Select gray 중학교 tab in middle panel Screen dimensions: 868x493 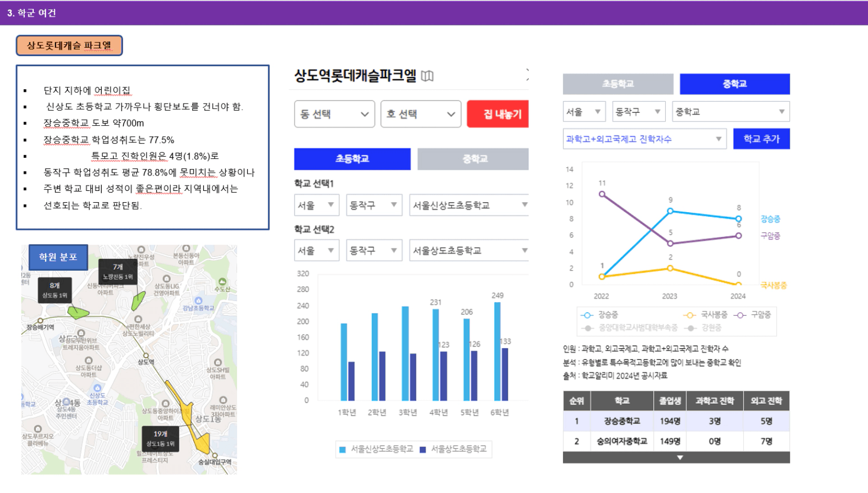(473, 159)
